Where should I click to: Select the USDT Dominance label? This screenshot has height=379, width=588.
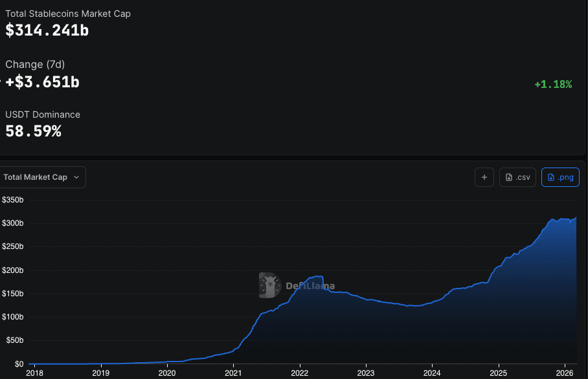pyautogui.click(x=43, y=114)
